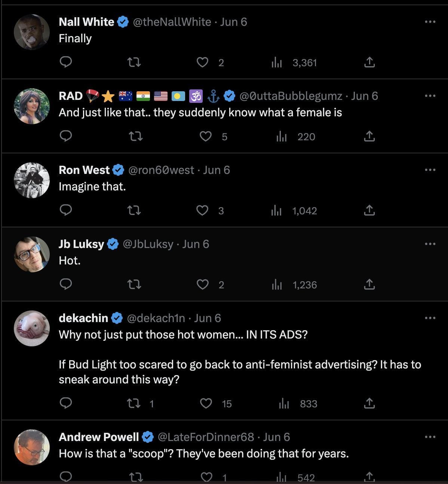Reply to Ron West's tweet
The height and width of the screenshot is (484, 448).
pyautogui.click(x=66, y=211)
